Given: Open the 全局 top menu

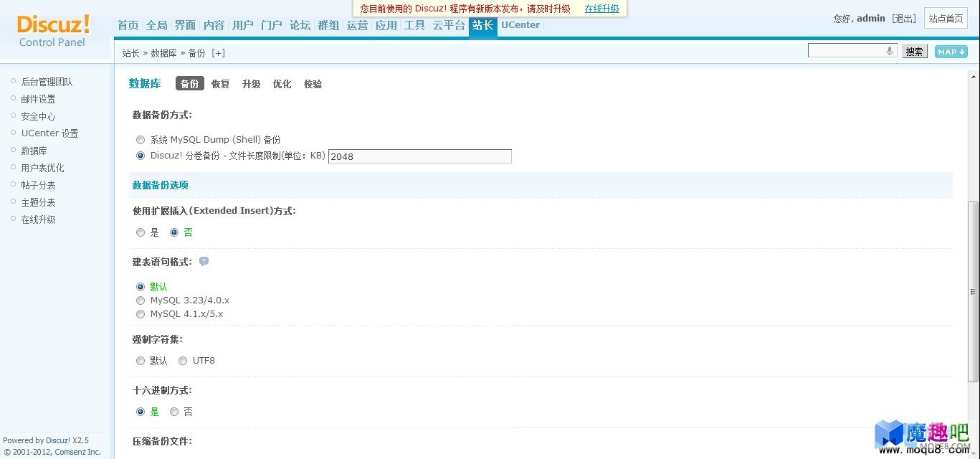Looking at the screenshot, I should click(157, 25).
